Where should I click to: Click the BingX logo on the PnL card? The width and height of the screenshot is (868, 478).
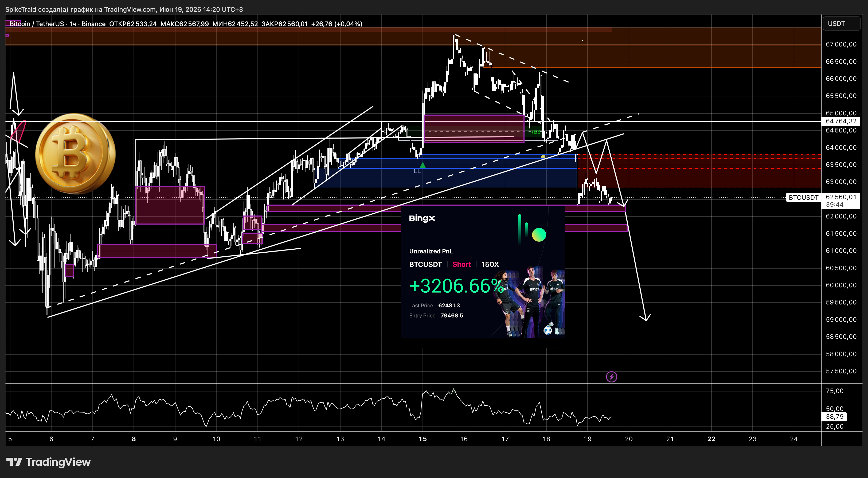422,218
